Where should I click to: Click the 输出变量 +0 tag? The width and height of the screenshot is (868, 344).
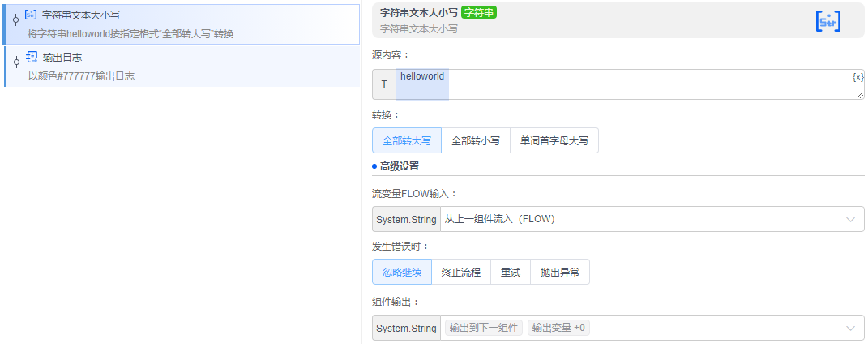pos(558,328)
